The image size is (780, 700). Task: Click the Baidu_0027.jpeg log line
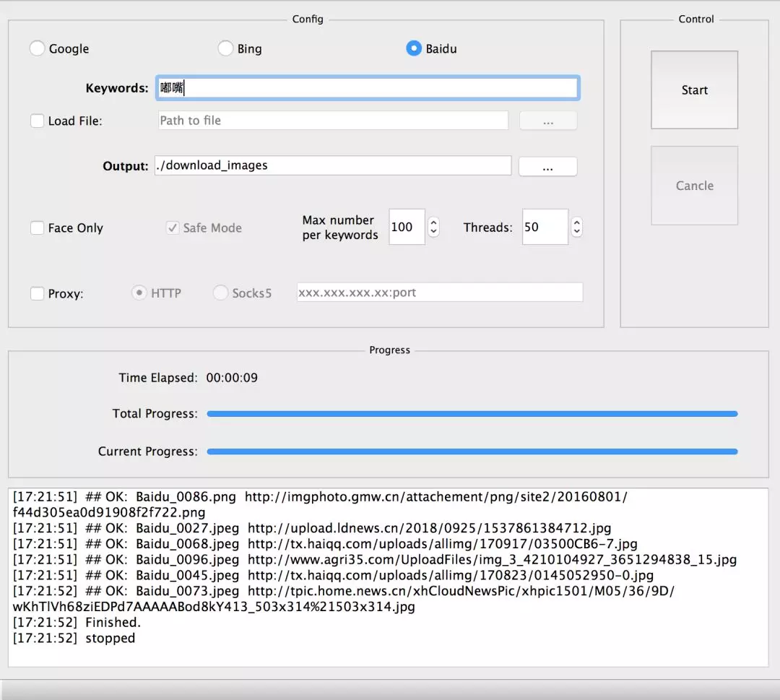tap(312, 528)
